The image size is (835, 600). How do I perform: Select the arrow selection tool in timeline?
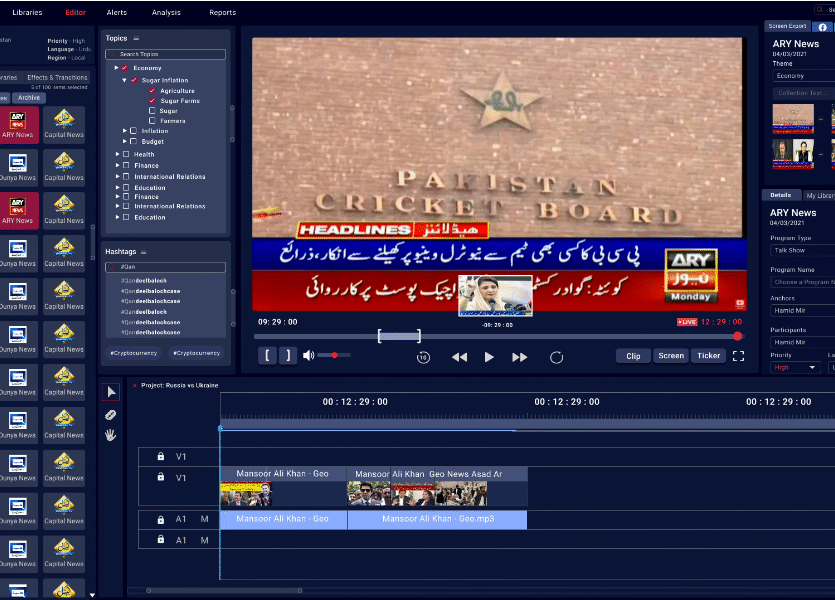tap(111, 392)
